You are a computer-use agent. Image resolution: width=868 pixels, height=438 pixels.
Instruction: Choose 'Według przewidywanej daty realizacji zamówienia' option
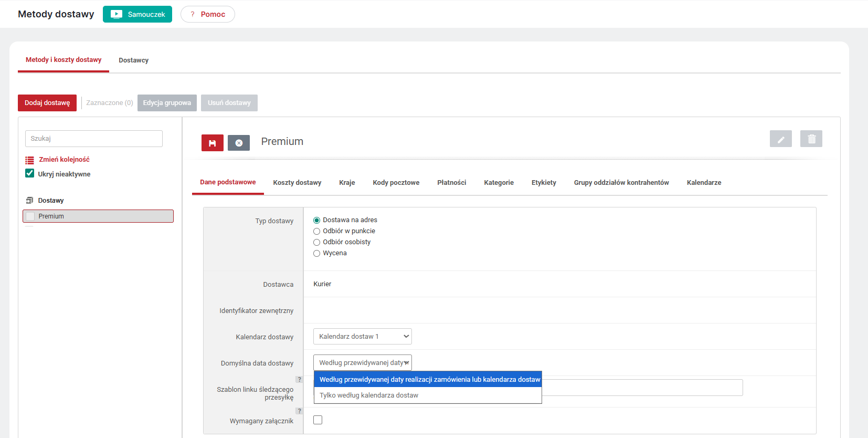[x=428, y=380]
